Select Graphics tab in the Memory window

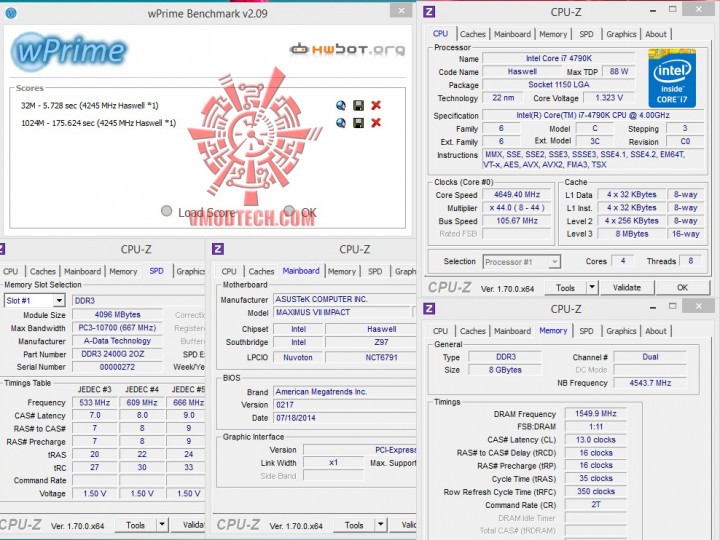(x=621, y=331)
